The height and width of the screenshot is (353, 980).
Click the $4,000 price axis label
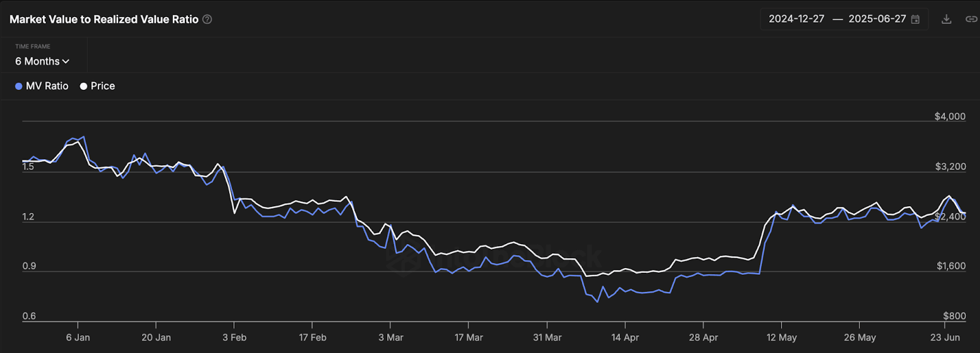click(x=950, y=116)
